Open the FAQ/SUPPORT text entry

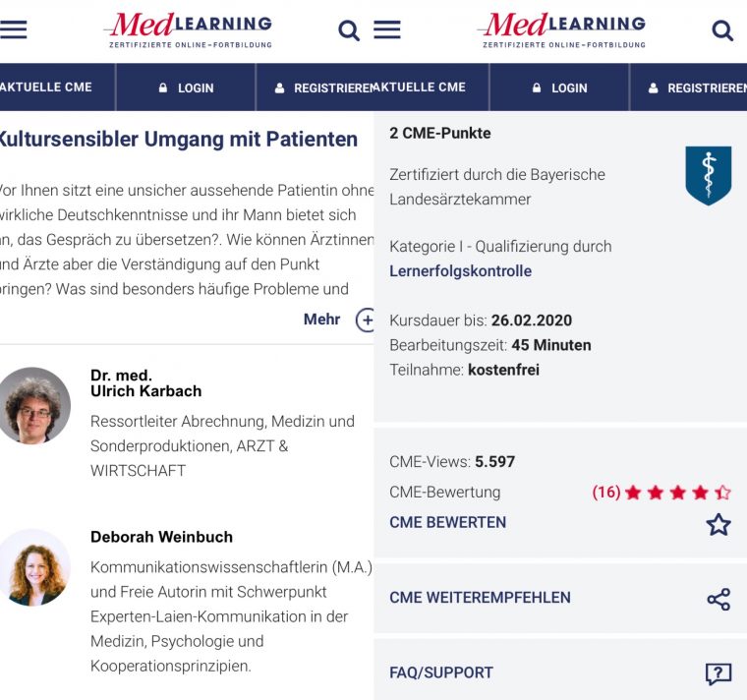(441, 673)
